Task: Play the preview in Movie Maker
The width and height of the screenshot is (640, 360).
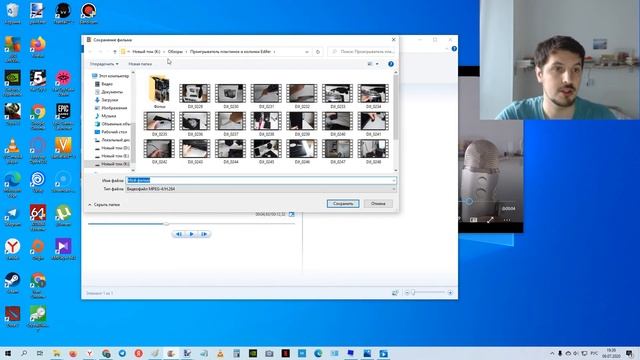Action: pyautogui.click(x=191, y=234)
